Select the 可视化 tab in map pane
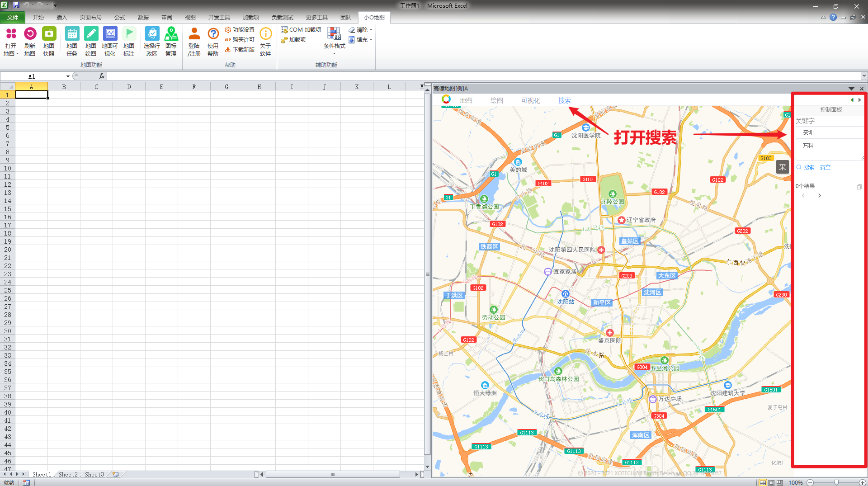 530,100
